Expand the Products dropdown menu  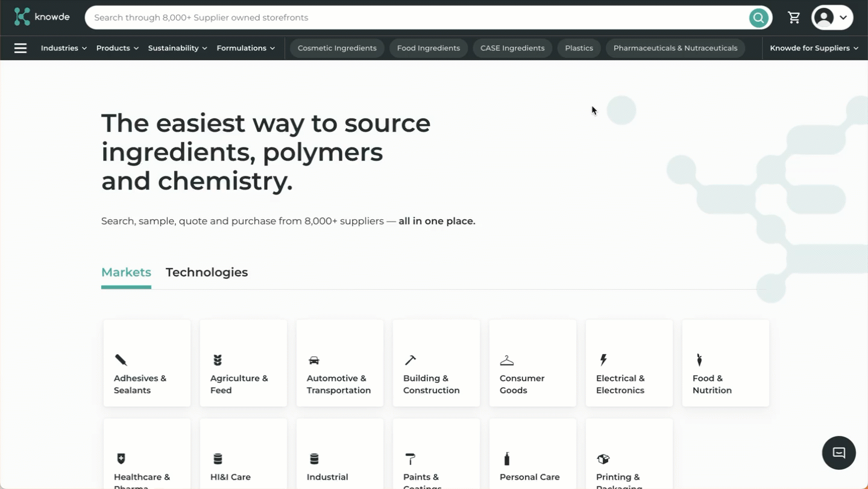pyautogui.click(x=118, y=48)
